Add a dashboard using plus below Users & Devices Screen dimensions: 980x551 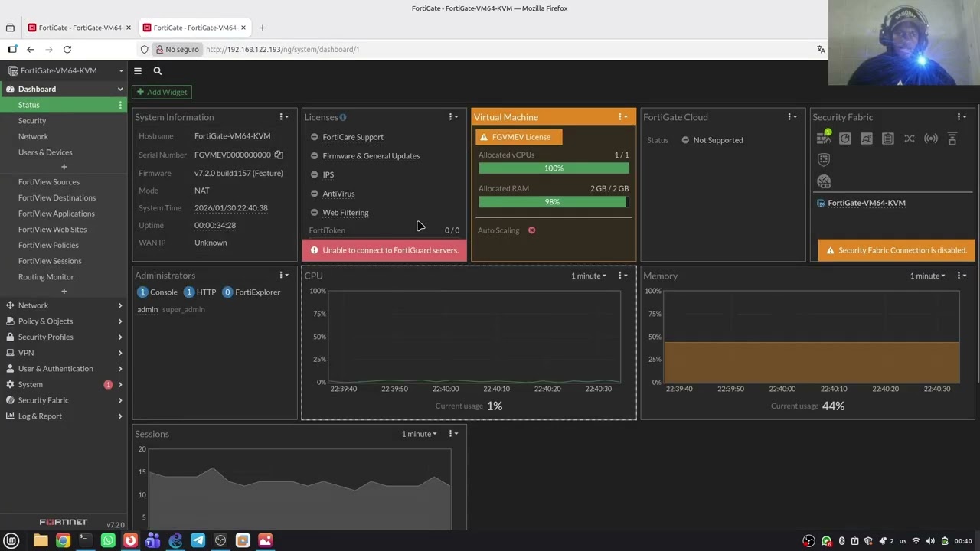(64, 167)
